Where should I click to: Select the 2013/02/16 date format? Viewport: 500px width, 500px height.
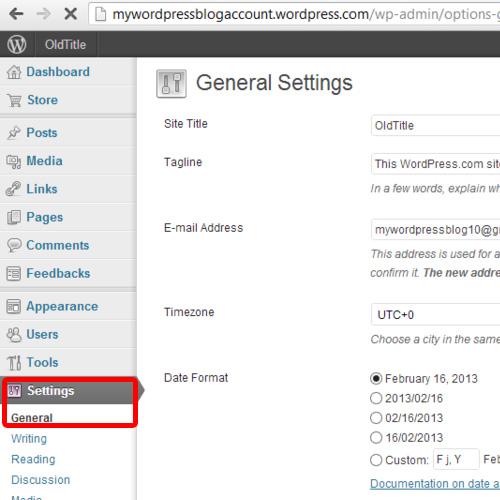376,398
